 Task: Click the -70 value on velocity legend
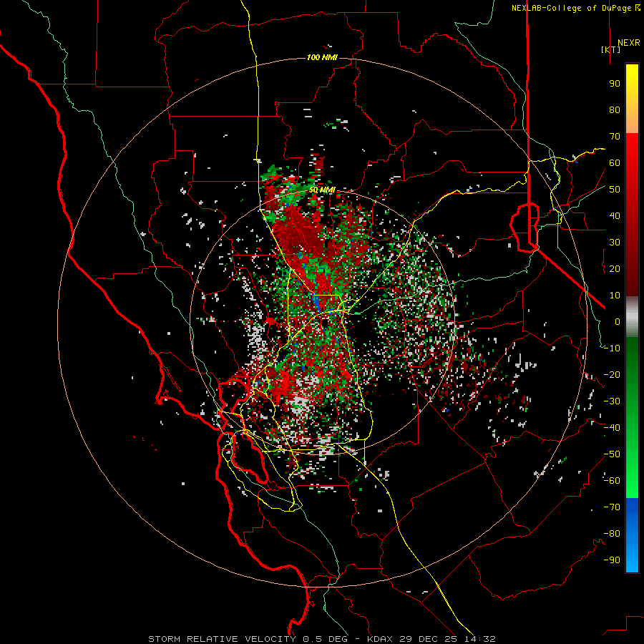click(x=612, y=507)
